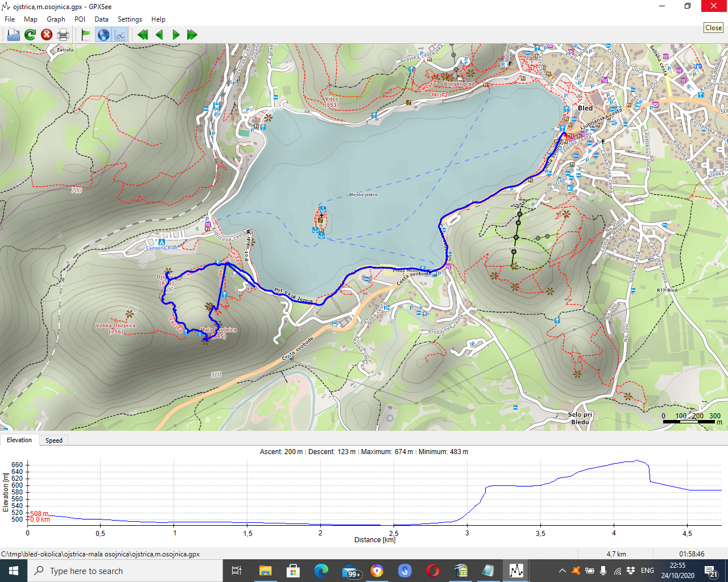
Task: Show hidden system tray icons chevron
Action: 562,571
